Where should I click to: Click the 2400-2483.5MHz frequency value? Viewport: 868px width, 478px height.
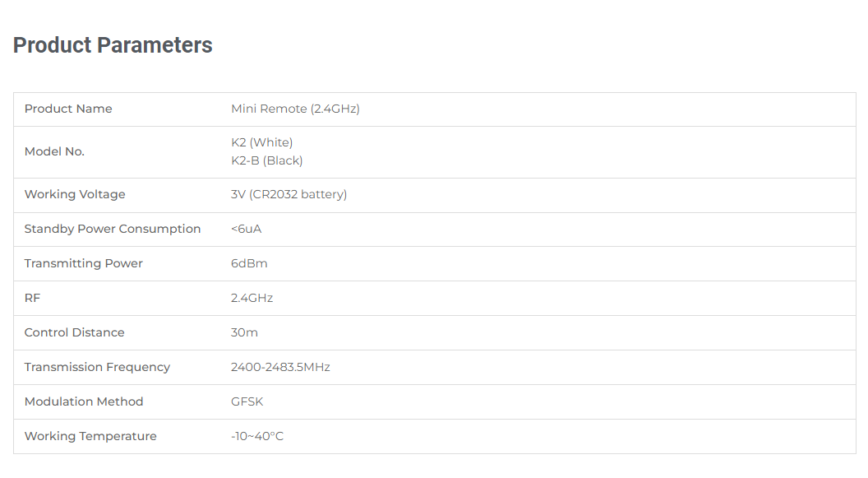pyautogui.click(x=280, y=367)
